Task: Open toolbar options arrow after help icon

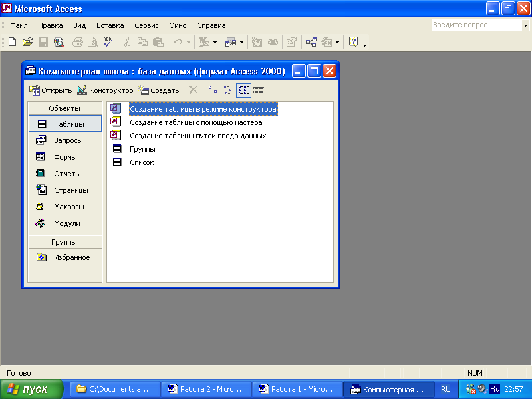Action: (x=364, y=45)
